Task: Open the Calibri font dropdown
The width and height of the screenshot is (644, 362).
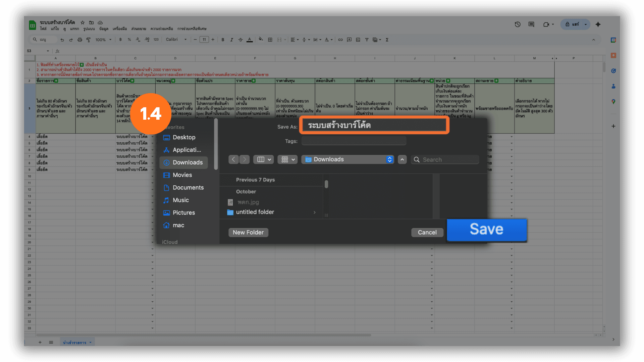Action: [x=176, y=40]
